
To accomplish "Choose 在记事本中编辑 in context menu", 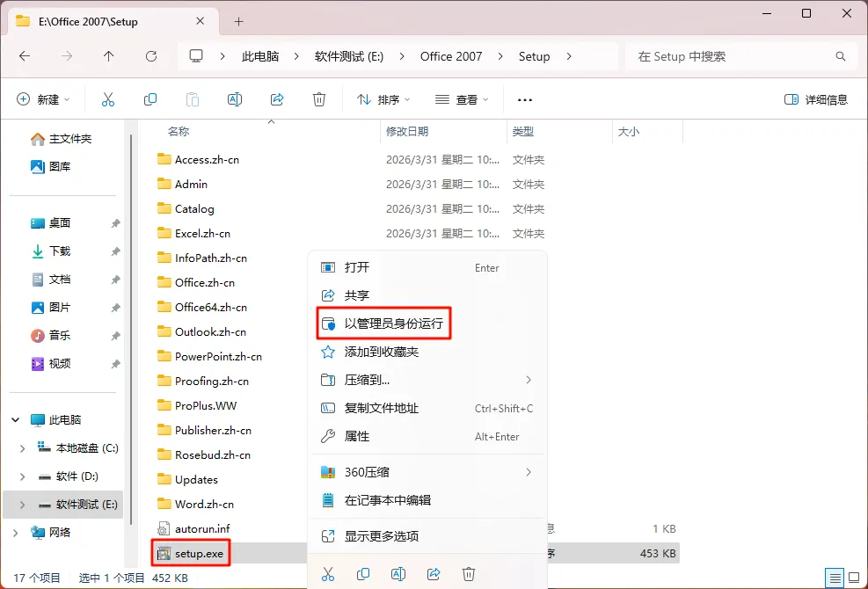I will (x=427, y=500).
